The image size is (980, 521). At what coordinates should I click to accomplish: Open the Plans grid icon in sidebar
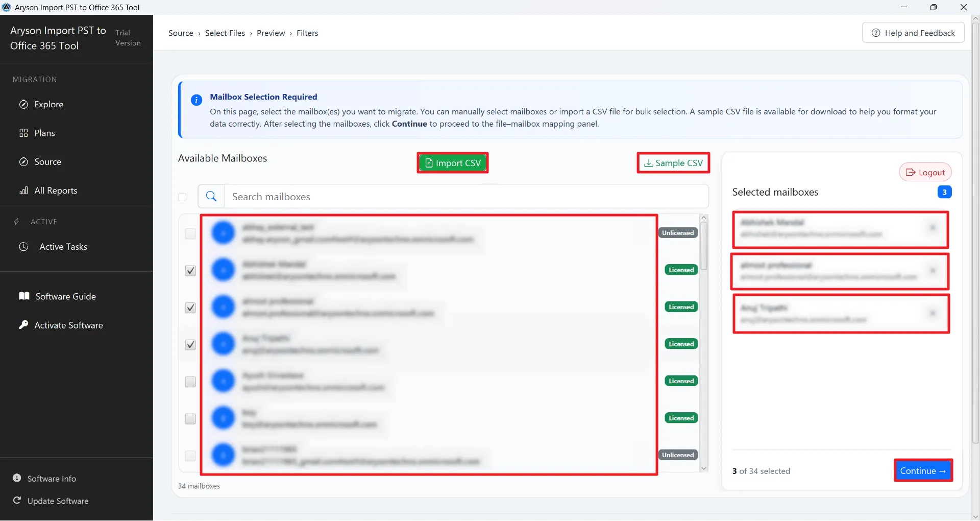point(23,133)
